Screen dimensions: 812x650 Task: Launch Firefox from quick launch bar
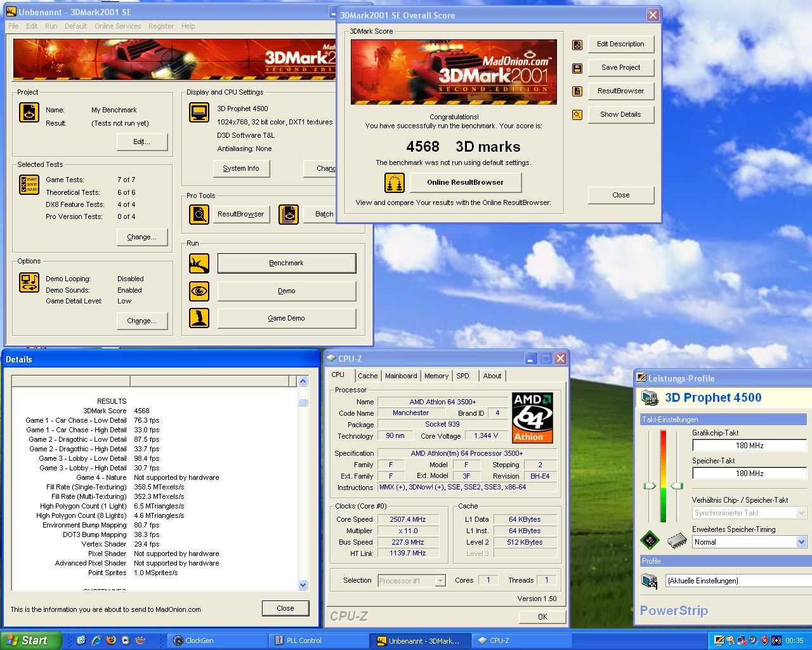[111, 640]
